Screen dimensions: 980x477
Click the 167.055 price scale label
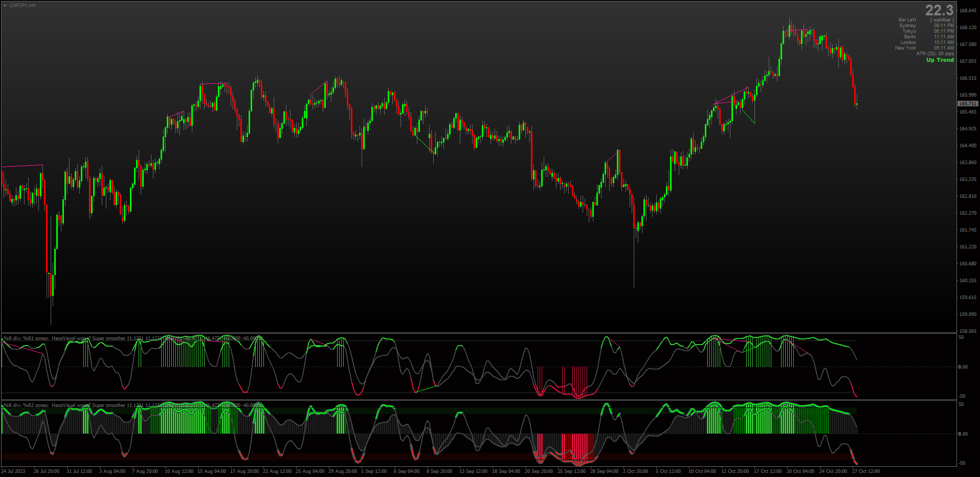(968, 61)
